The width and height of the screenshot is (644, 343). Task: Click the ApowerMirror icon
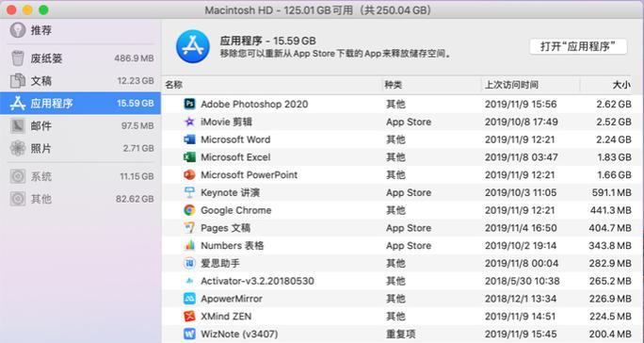189,299
